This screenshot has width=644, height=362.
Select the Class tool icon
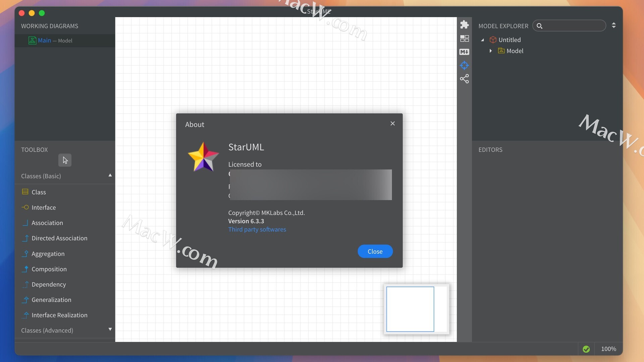coord(25,192)
